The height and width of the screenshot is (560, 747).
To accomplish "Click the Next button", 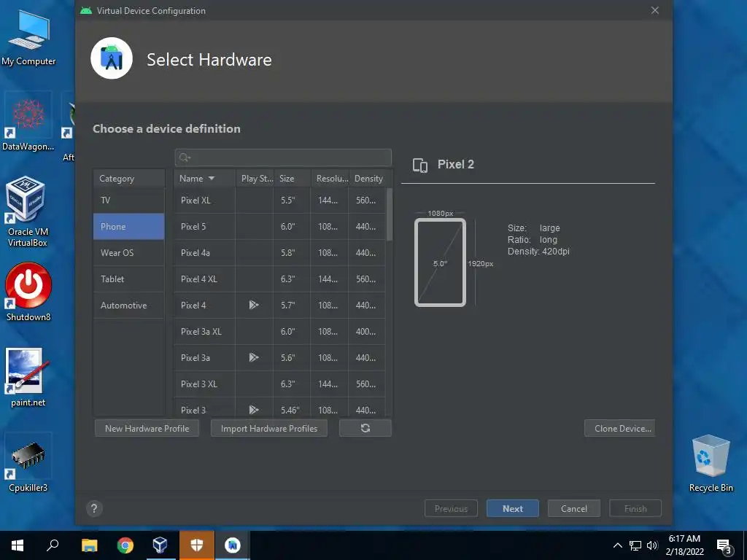I will coord(513,508).
